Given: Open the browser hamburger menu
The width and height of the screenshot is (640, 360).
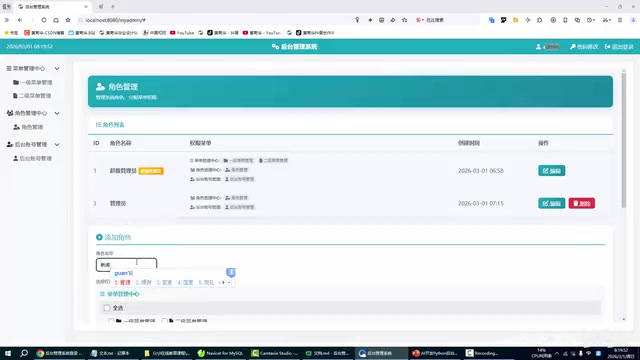Looking at the screenshot, I should click(x=620, y=20).
